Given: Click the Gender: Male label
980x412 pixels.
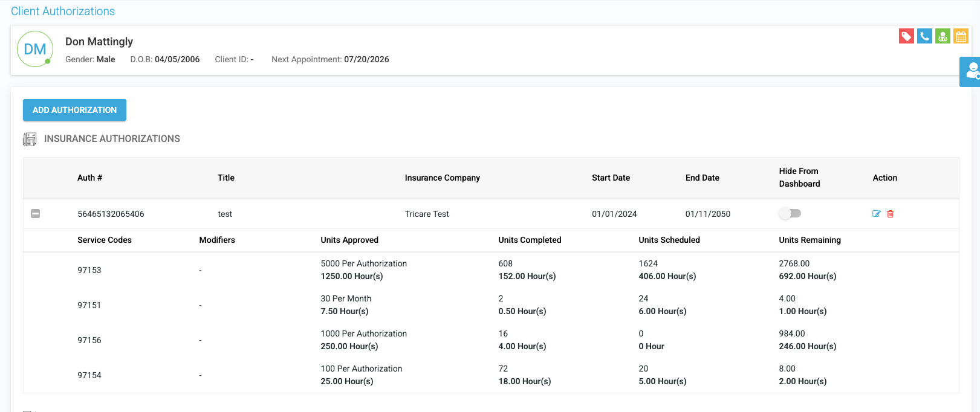Looking at the screenshot, I should point(90,59).
